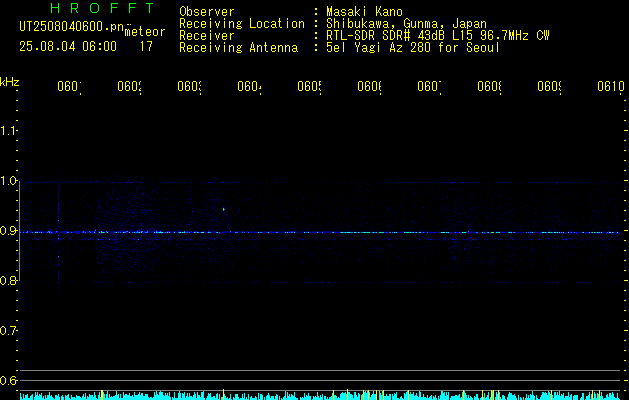
Task: Click the 0602 time axis marker
Action: [129, 87]
